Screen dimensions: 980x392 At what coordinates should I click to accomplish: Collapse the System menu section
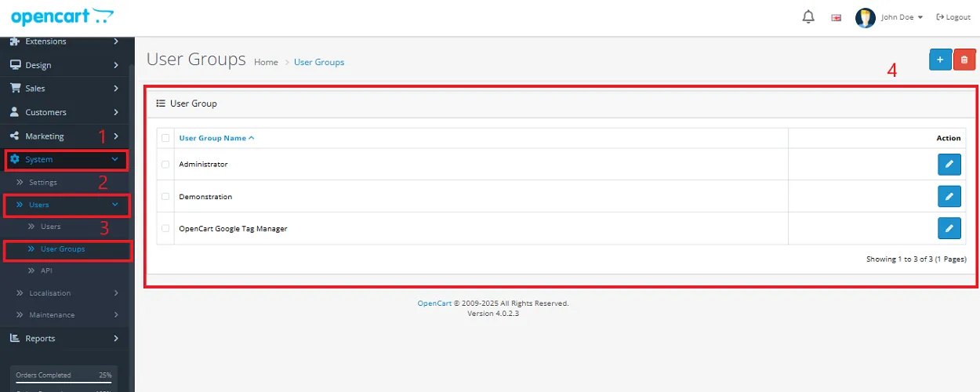67,159
